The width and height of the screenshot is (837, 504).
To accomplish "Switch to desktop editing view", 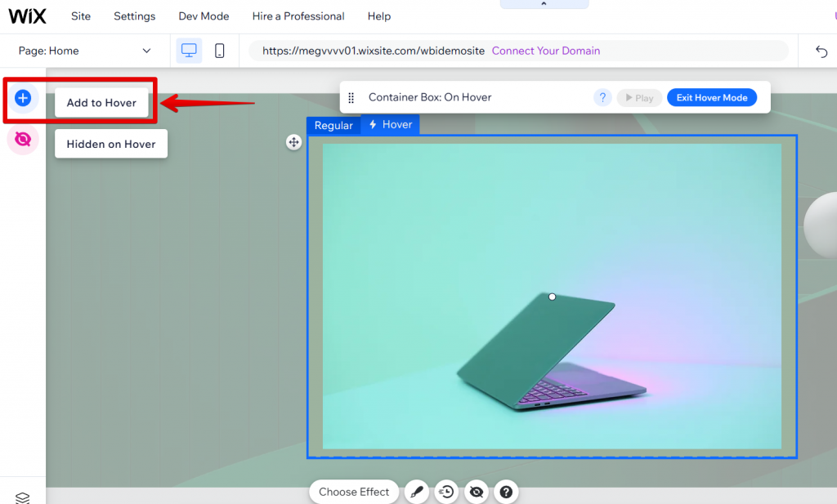I will tap(189, 50).
